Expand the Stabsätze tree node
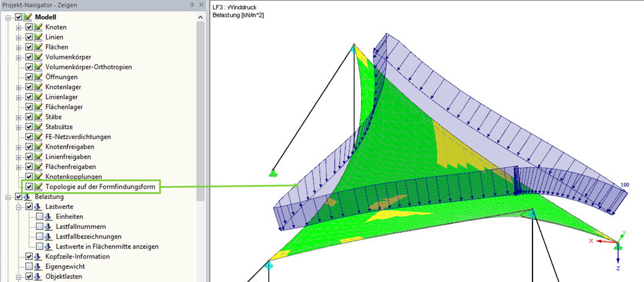The width and height of the screenshot is (644, 282). (18, 127)
